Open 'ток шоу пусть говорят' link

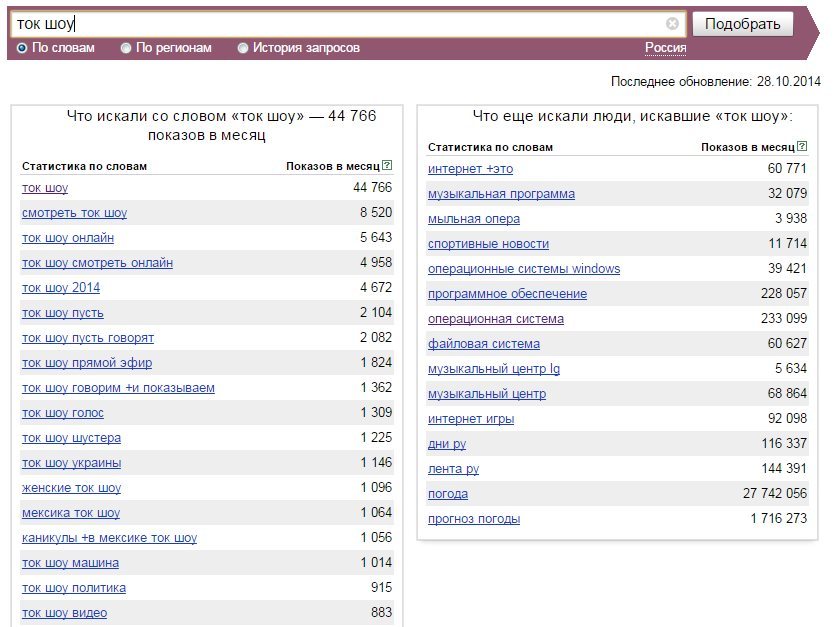click(x=87, y=338)
